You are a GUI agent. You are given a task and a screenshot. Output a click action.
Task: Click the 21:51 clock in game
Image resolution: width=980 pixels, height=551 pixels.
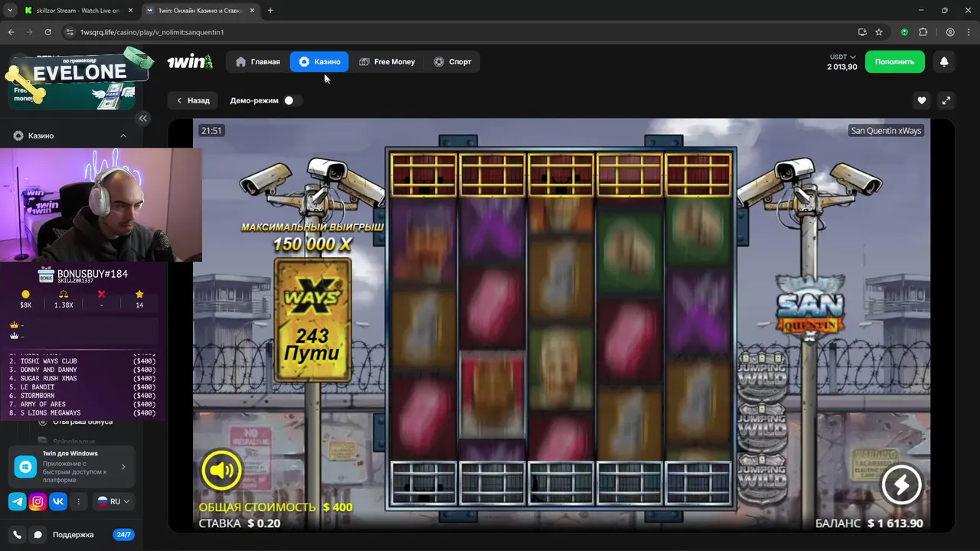(x=211, y=131)
